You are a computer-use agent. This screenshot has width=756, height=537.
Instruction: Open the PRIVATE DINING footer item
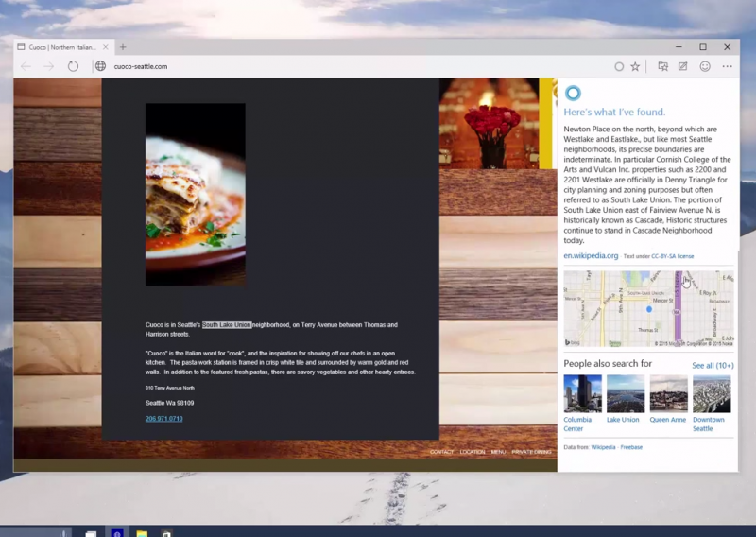tap(531, 452)
